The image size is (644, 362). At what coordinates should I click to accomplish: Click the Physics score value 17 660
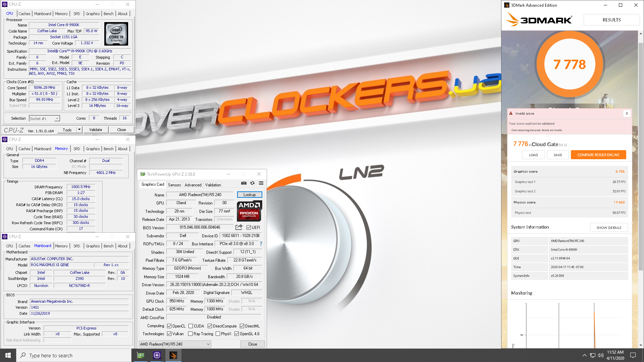click(619, 202)
